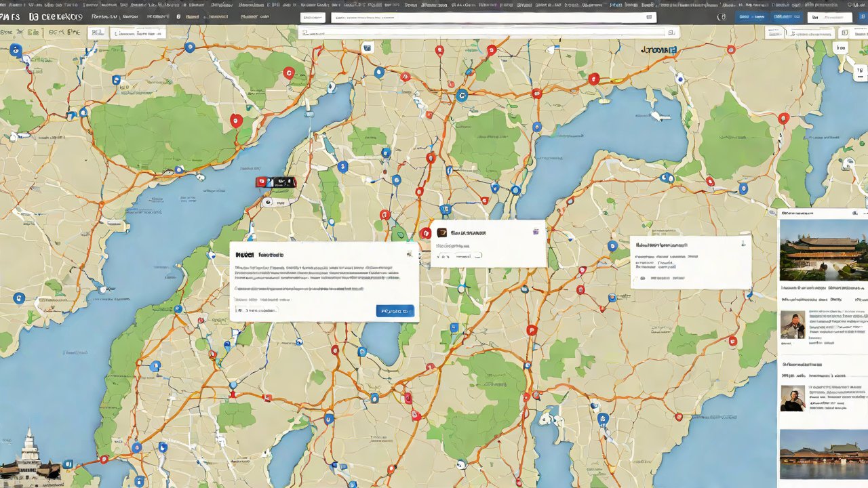Click the purple icon in the center popup's corner
The width and height of the screenshot is (868, 488).
pos(536,231)
